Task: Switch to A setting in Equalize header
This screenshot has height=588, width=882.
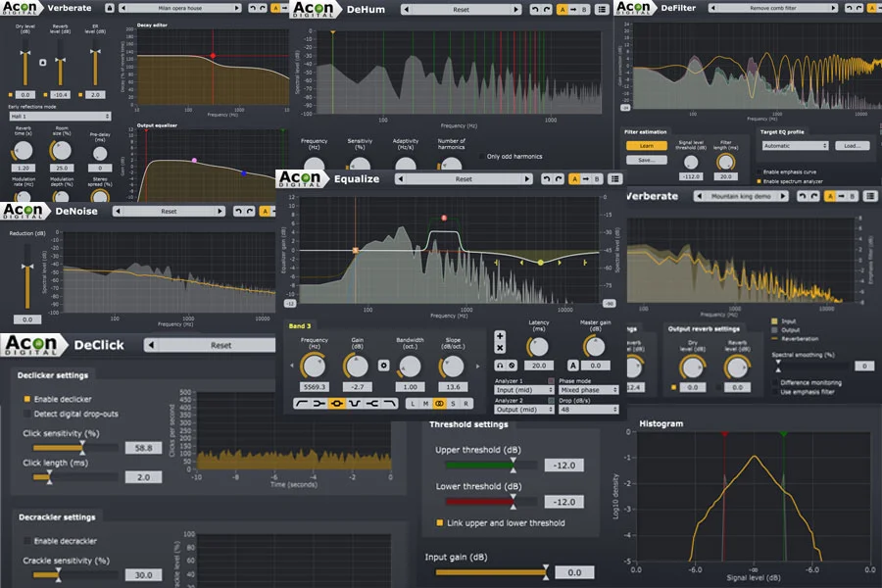Action: 574,179
